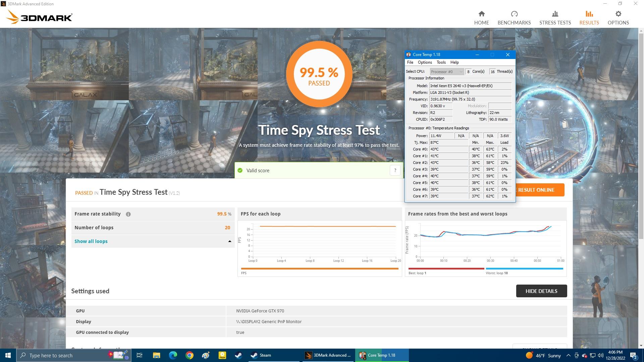Click the vertical page scrollbar
The width and height of the screenshot is (644, 362).
(641, 134)
